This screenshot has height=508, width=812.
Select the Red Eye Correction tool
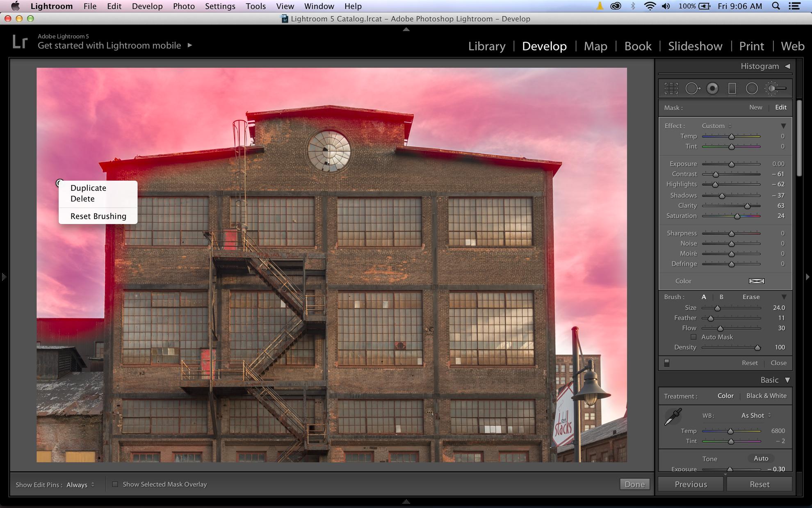712,88
